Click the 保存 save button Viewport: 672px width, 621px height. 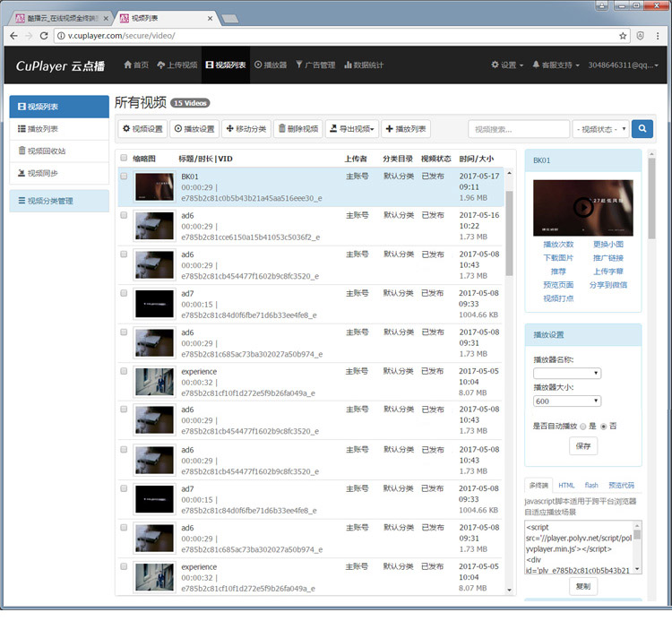(583, 445)
